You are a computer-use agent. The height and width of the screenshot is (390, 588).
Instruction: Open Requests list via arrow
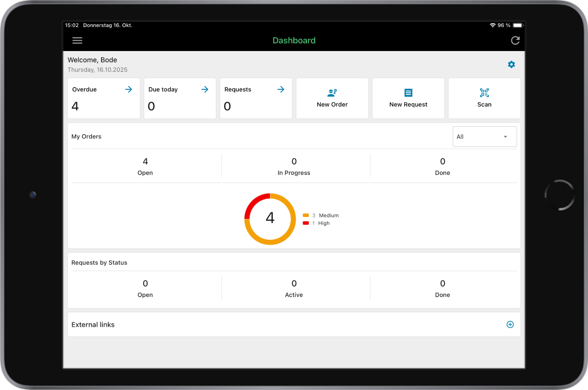point(281,89)
